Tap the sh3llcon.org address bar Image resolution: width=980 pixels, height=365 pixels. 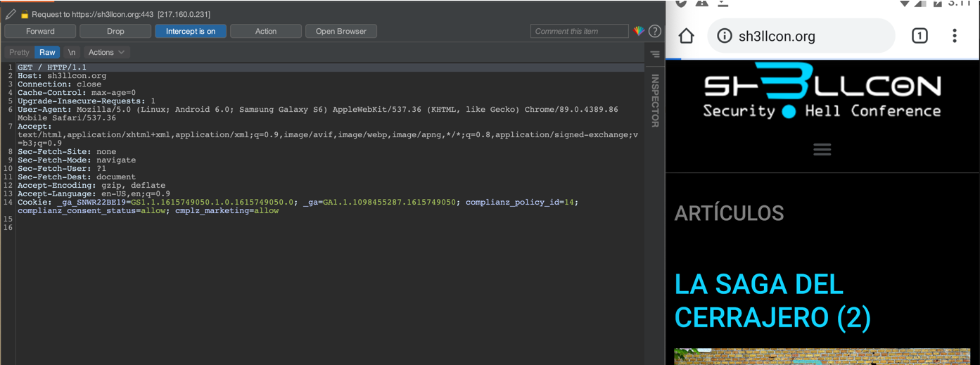[801, 36]
